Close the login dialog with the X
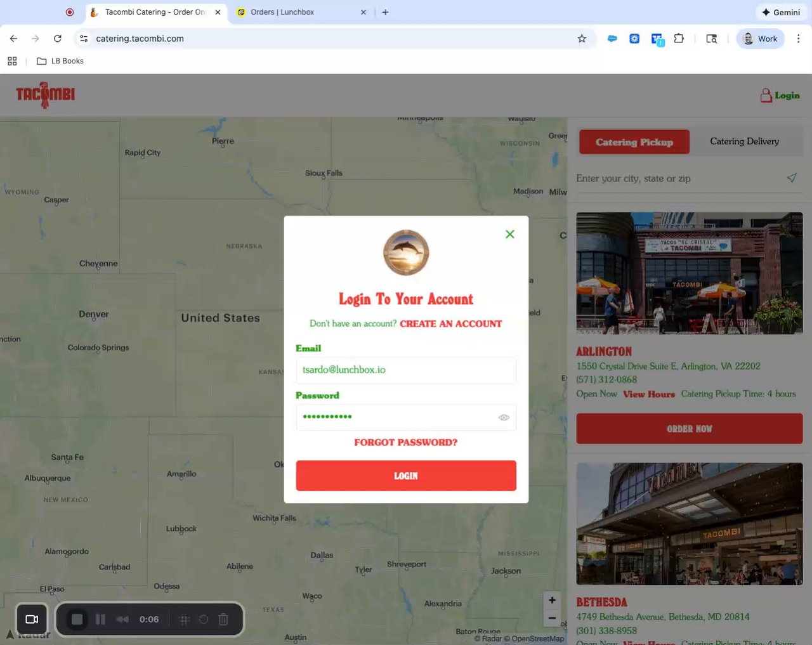Image resolution: width=812 pixels, height=645 pixels. (509, 234)
